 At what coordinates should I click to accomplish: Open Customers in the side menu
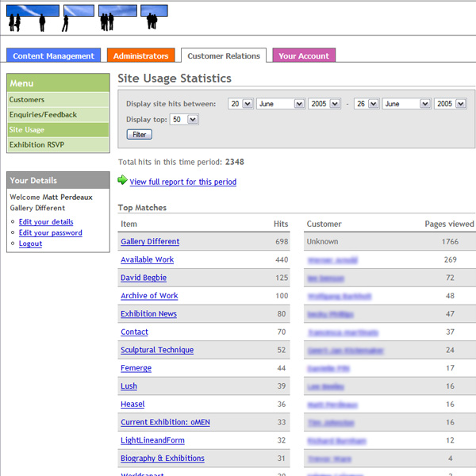pos(58,100)
